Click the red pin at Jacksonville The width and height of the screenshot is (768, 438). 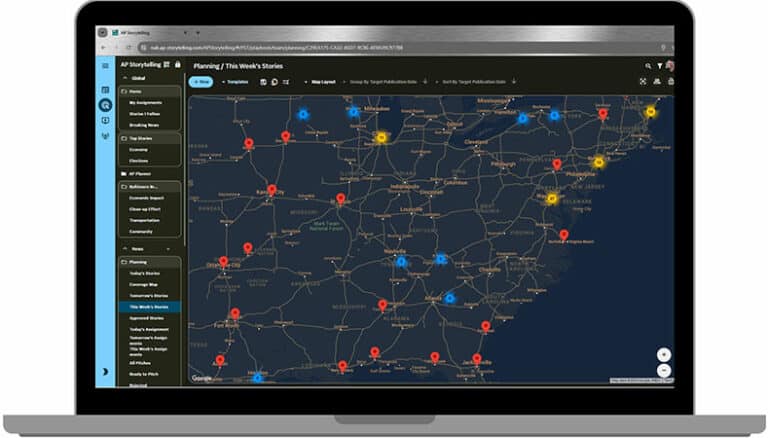(x=477, y=359)
